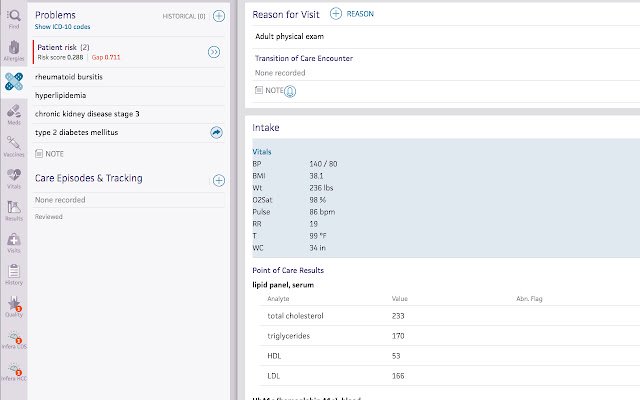
Task: Click Transition of Care Encounter heading
Action: coord(304,58)
